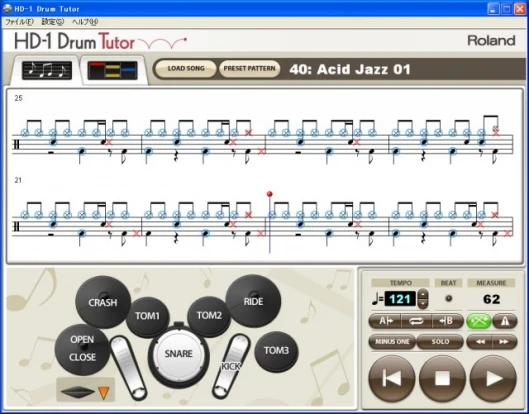This screenshot has height=414, width=529.
Task: Click the measure number 25 label
Action: [x=19, y=98]
